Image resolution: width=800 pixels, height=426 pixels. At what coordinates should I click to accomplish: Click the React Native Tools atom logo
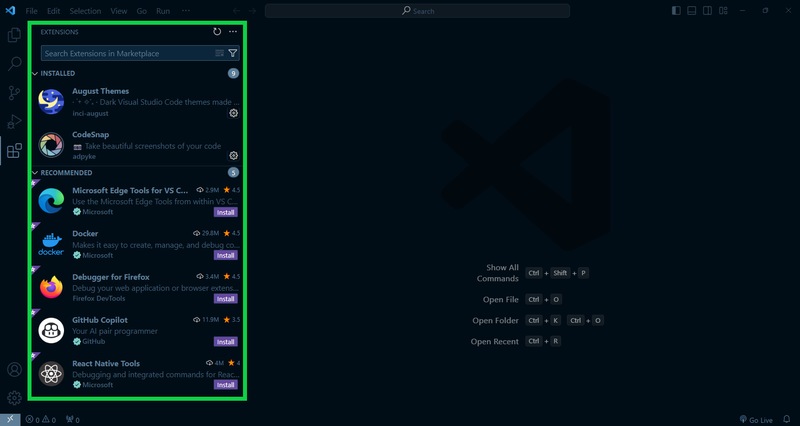(51, 374)
